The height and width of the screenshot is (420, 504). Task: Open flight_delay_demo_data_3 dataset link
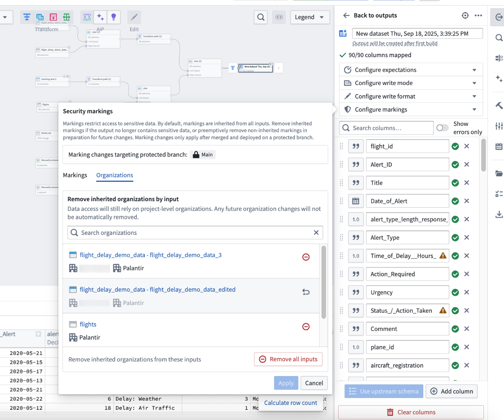click(150, 255)
